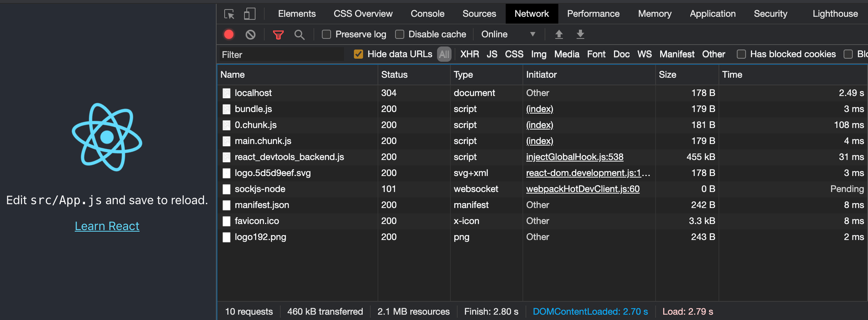The height and width of the screenshot is (320, 868).
Task: Toggle the red filter funnel icon
Action: (278, 35)
